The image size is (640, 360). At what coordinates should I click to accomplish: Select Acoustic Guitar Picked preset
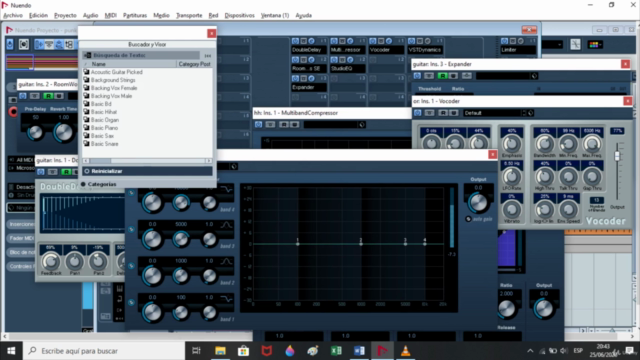(116, 72)
